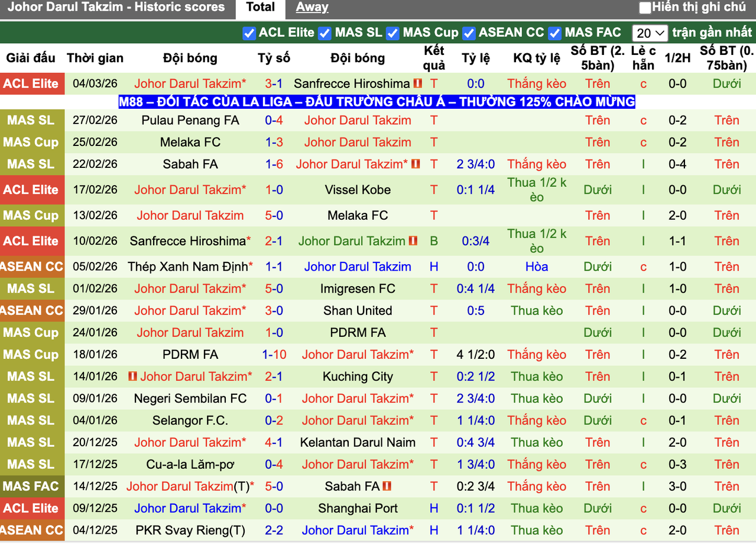Open MAS SL league on 27/02/26 row
The width and height of the screenshot is (756, 545).
coord(31,120)
